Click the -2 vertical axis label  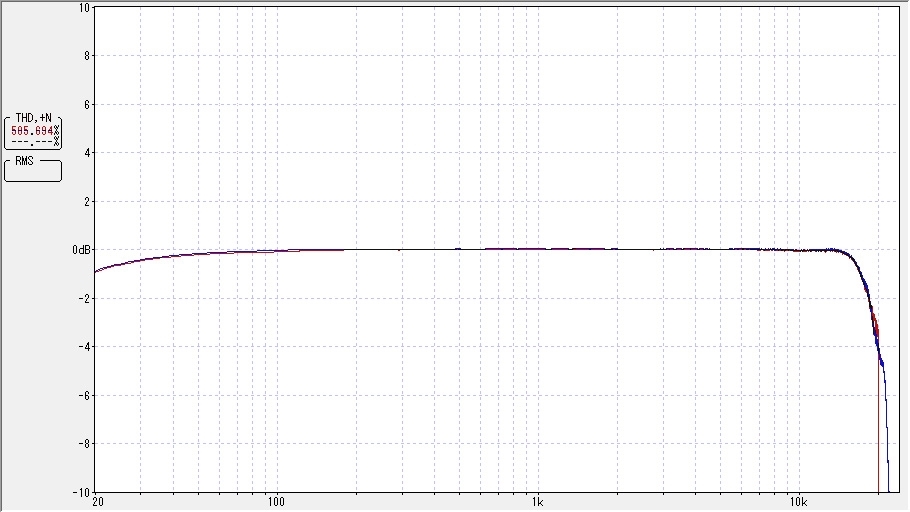click(x=85, y=298)
